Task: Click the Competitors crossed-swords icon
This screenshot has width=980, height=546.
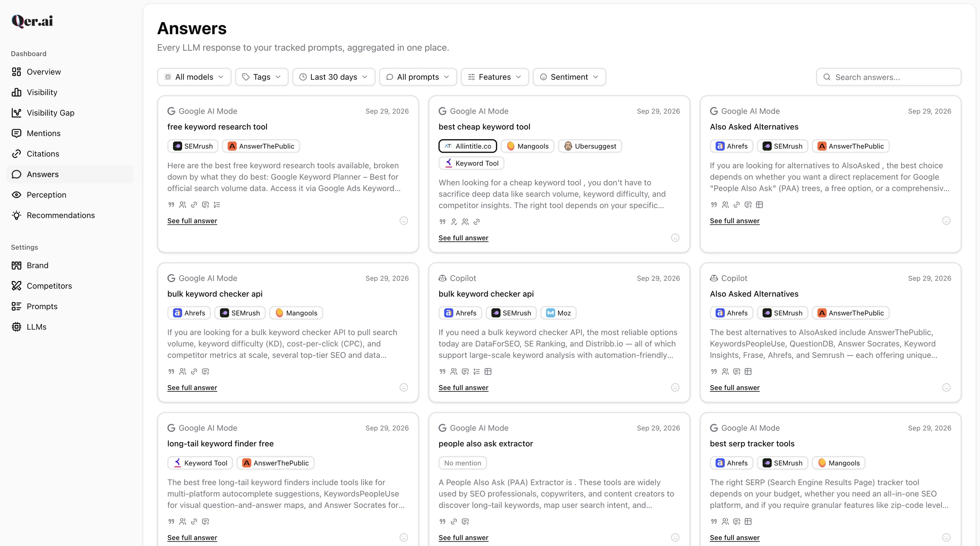Action: click(x=16, y=286)
